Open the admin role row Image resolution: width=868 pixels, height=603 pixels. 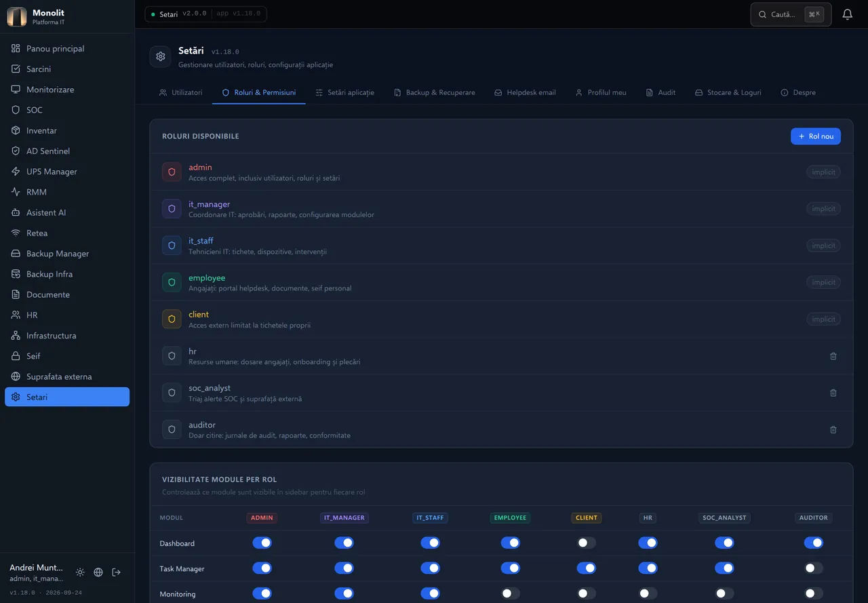501,172
